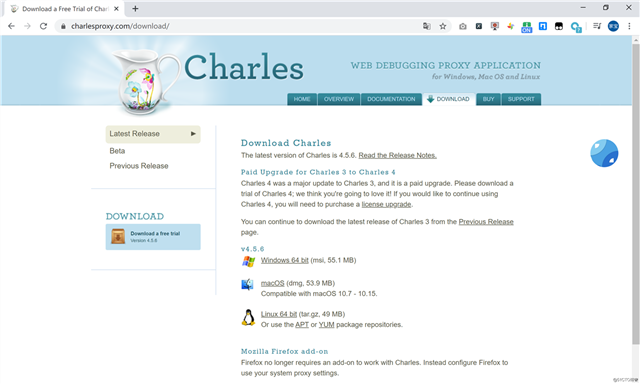The image size is (640, 384).
Task: Follow the license upgrade link
Action: [386, 204]
